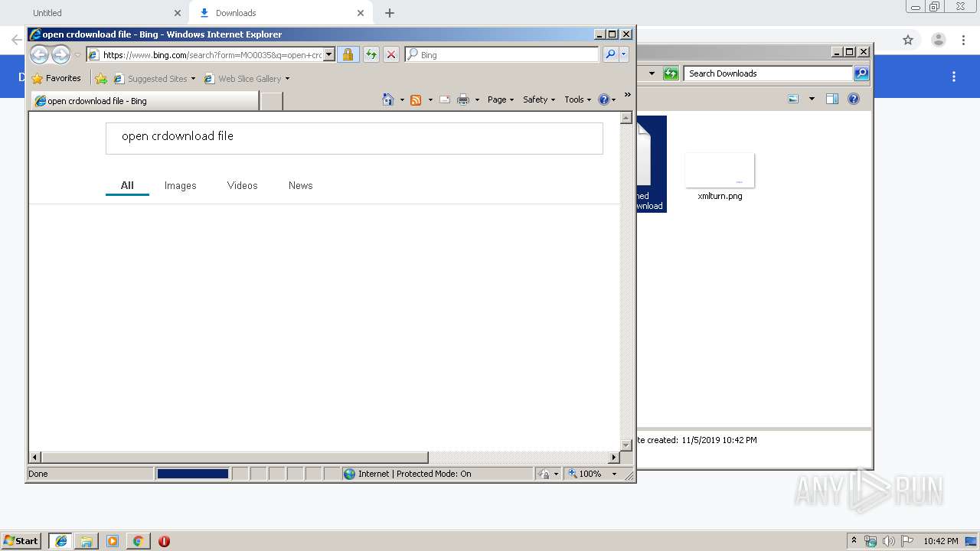Open the Chrome profile avatar

938,40
